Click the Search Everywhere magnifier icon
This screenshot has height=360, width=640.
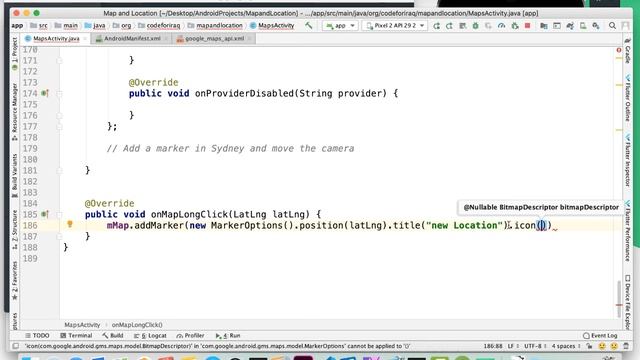click(612, 26)
